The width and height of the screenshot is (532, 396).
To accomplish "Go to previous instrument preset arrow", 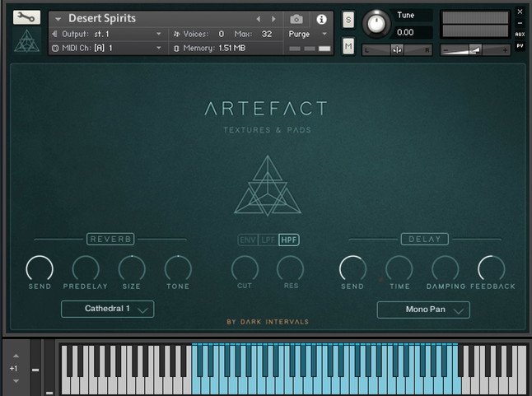I will tap(259, 19).
